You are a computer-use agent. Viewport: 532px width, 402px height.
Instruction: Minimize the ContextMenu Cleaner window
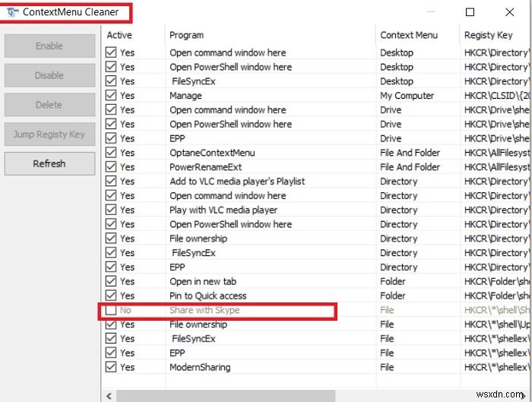(x=431, y=12)
